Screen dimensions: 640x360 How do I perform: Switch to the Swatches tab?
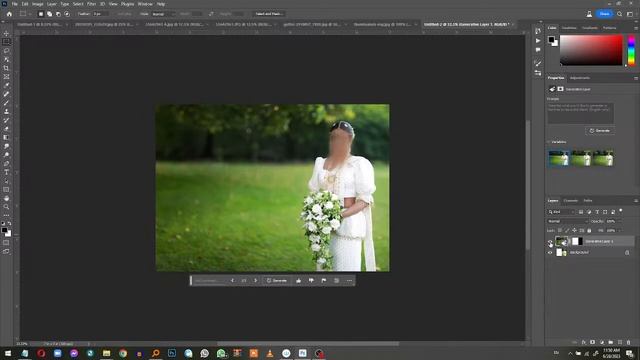[x=569, y=28]
